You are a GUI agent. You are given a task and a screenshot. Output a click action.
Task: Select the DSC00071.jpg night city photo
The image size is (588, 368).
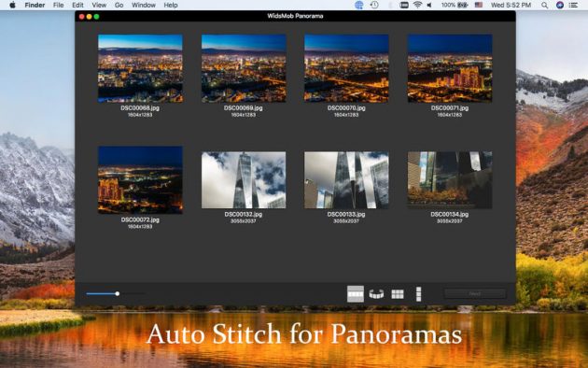[x=450, y=68]
